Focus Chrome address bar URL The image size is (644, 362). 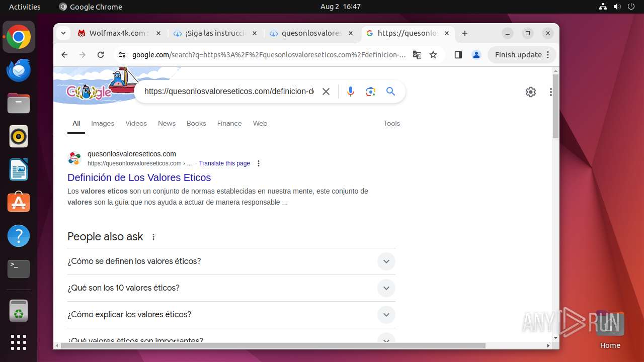coord(269,55)
